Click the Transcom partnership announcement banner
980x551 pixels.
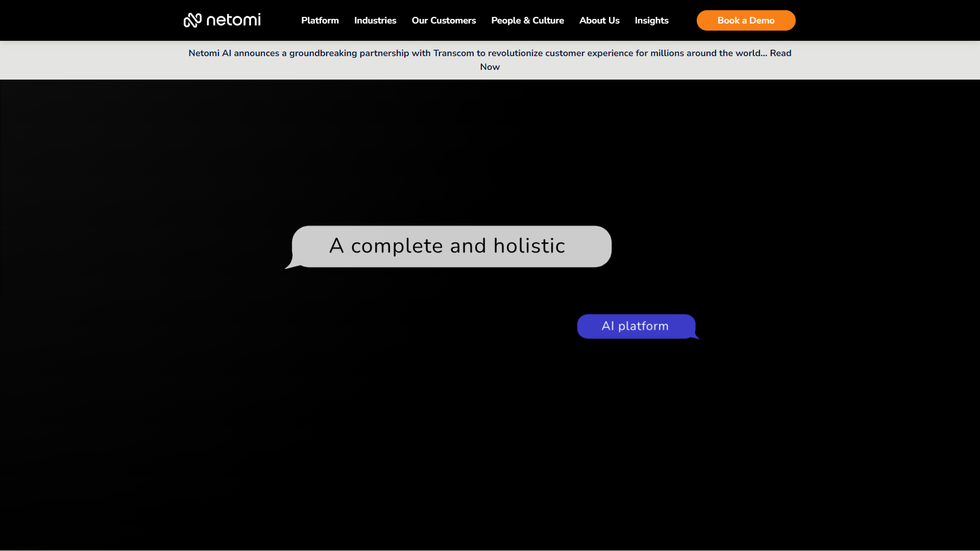[x=490, y=60]
